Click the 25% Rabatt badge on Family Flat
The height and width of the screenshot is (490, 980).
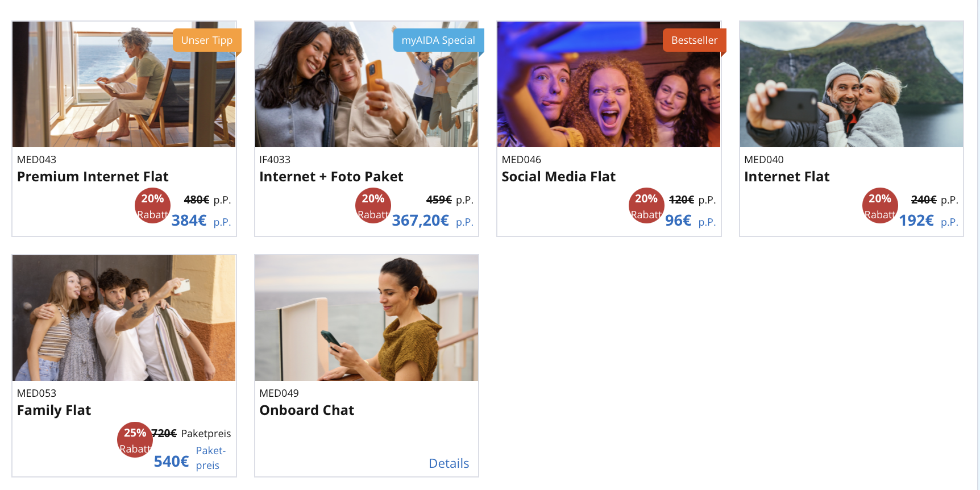point(135,440)
